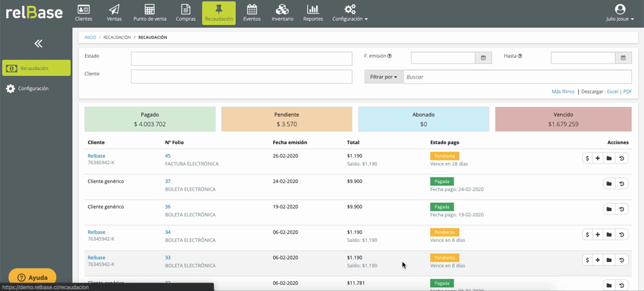Open folio 36 link
Viewport: 644px width, 291px height.
pyautogui.click(x=167, y=207)
